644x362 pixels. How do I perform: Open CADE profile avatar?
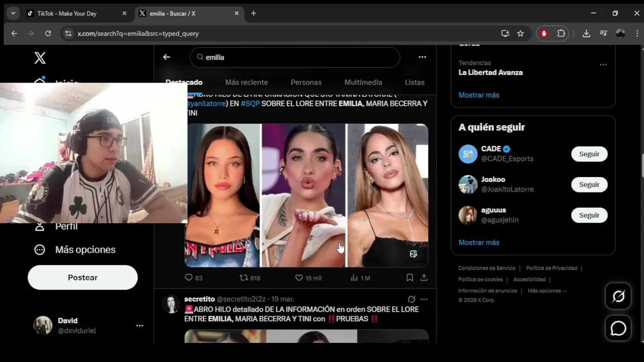tap(468, 154)
